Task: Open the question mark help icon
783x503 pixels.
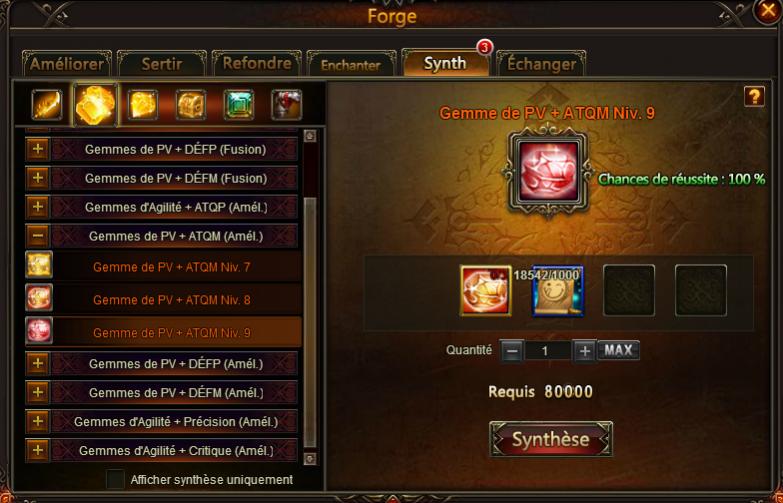Action: click(754, 96)
